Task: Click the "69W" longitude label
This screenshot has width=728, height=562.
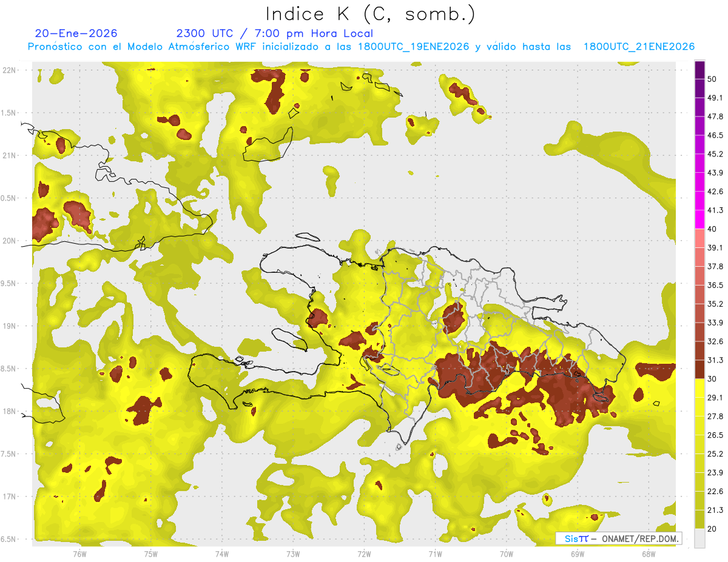Action: click(578, 554)
